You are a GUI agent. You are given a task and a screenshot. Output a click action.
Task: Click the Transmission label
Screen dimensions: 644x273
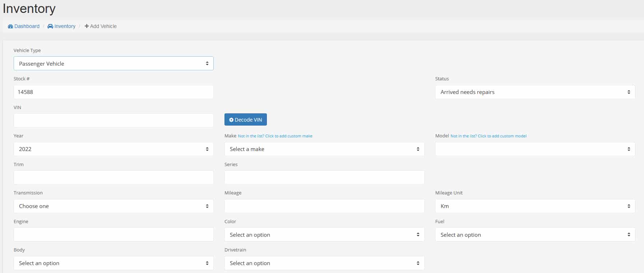[28, 193]
